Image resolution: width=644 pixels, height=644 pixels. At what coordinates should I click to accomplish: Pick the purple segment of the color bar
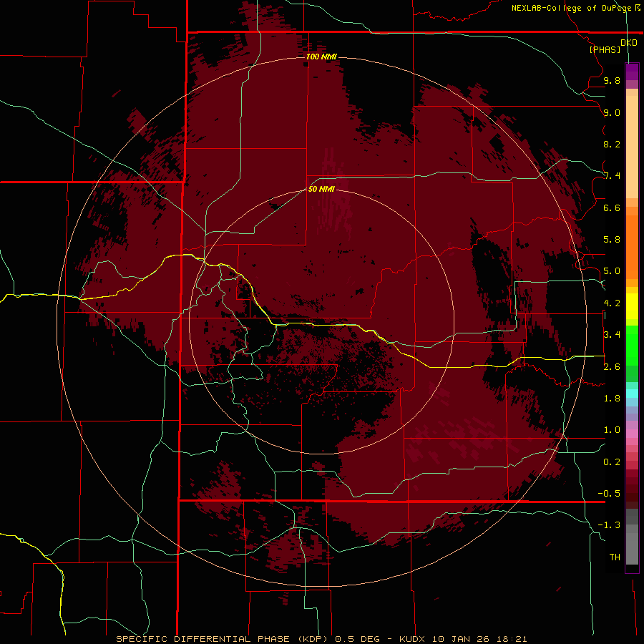[632, 72]
